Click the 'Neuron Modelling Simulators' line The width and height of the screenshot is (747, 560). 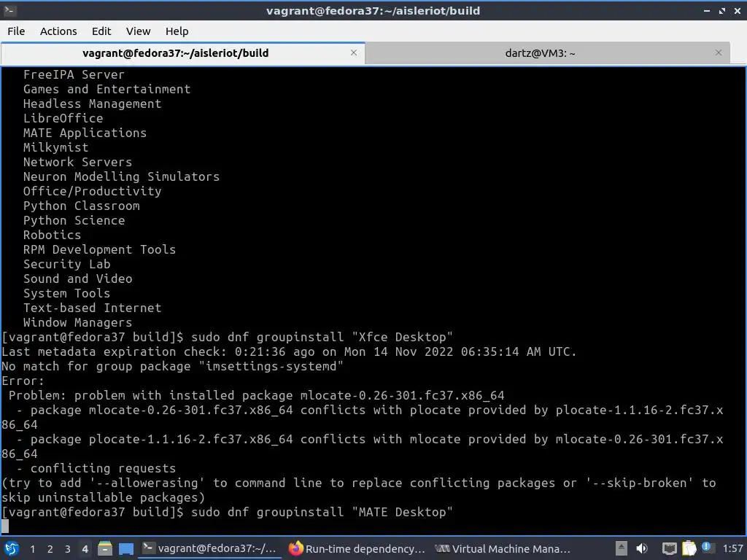pyautogui.click(x=122, y=176)
